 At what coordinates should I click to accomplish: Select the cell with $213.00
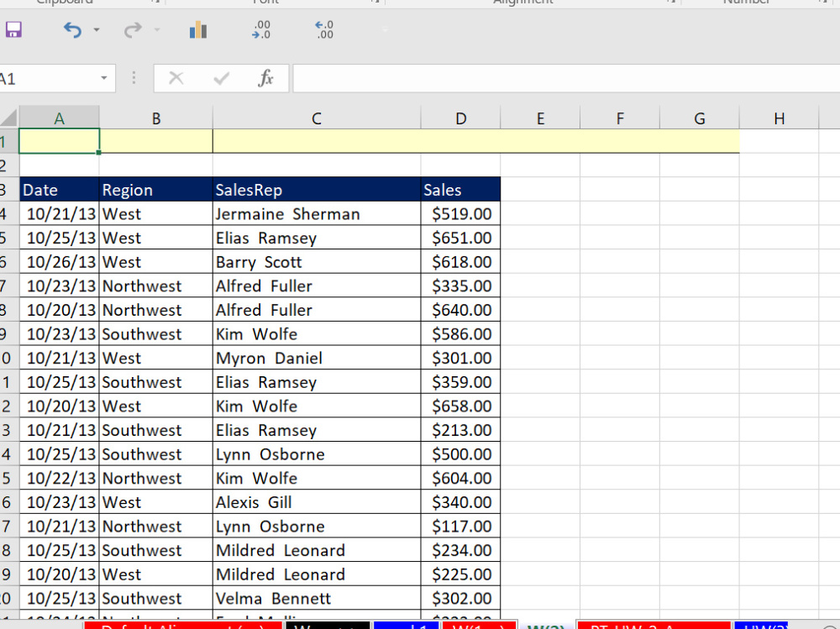[x=460, y=430]
